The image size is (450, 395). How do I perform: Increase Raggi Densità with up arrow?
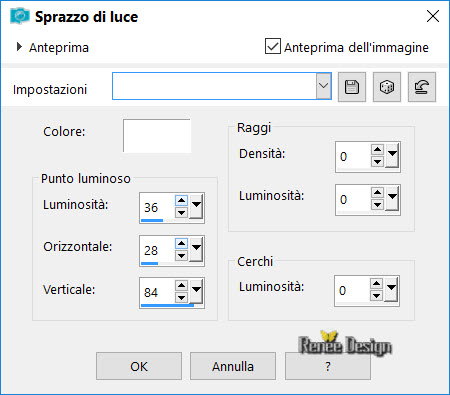point(377,149)
